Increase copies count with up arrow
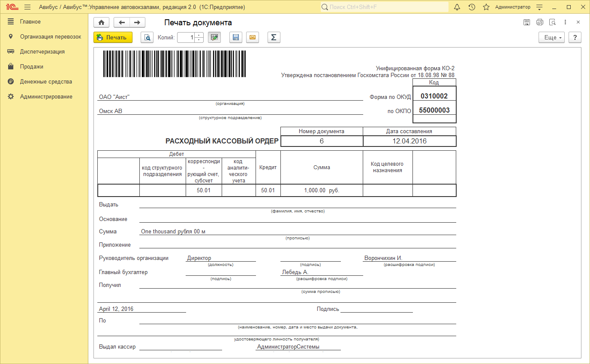Viewport: 590px width, 364px height. [x=199, y=35]
